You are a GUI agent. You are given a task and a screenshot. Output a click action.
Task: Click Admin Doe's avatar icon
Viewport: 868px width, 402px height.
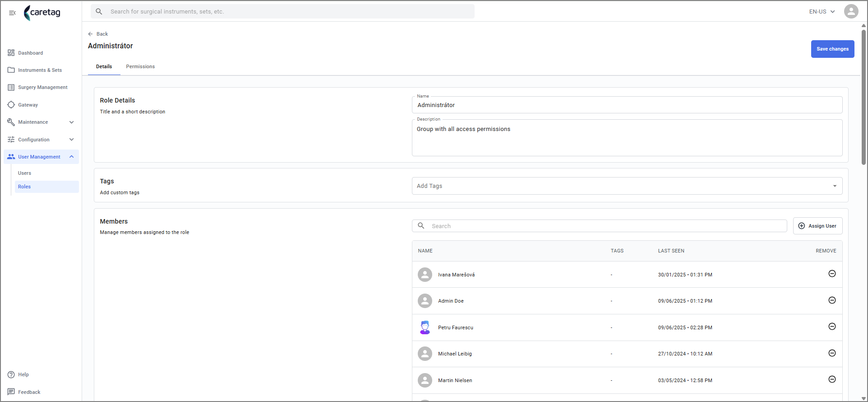[x=425, y=301]
